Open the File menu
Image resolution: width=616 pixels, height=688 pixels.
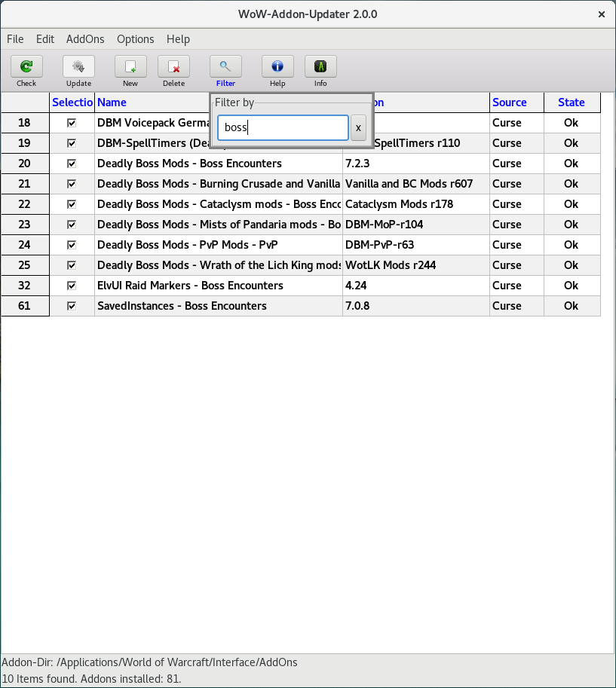point(15,39)
